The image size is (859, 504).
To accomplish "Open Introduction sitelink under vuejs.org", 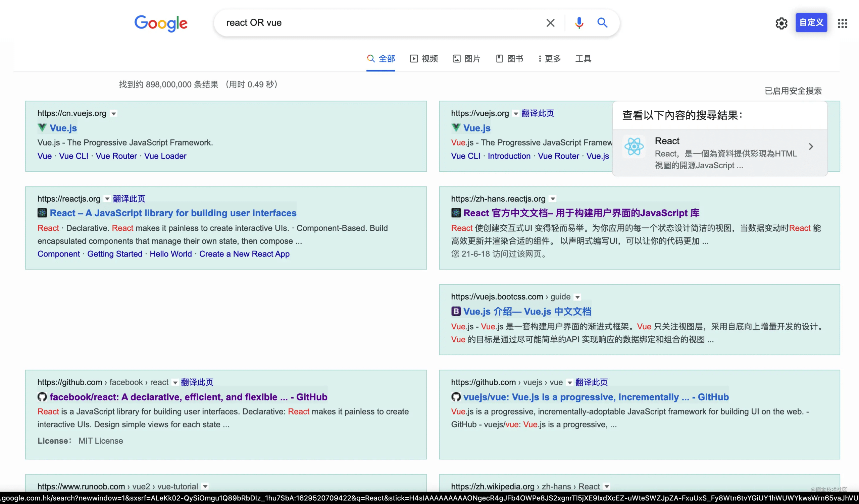I will click(x=509, y=156).
